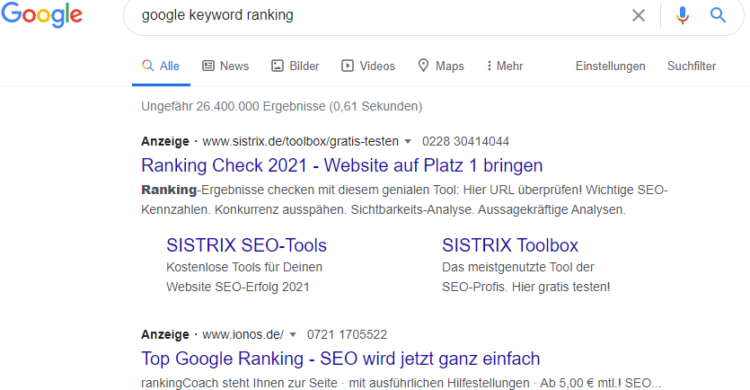The width and height of the screenshot is (750, 390).
Task: Click phone number 0721 1705522
Action: [x=347, y=335]
